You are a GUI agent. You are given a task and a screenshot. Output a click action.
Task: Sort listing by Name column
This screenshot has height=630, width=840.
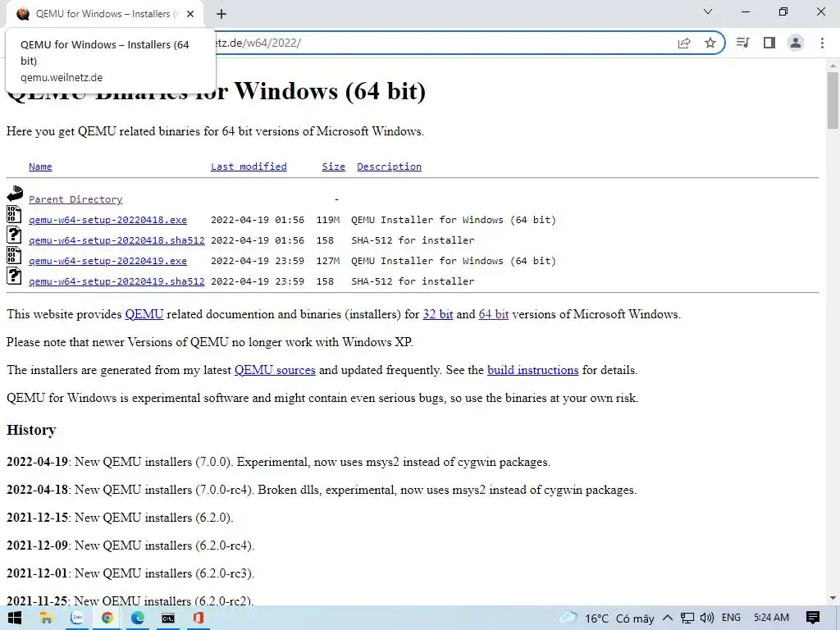click(x=40, y=167)
